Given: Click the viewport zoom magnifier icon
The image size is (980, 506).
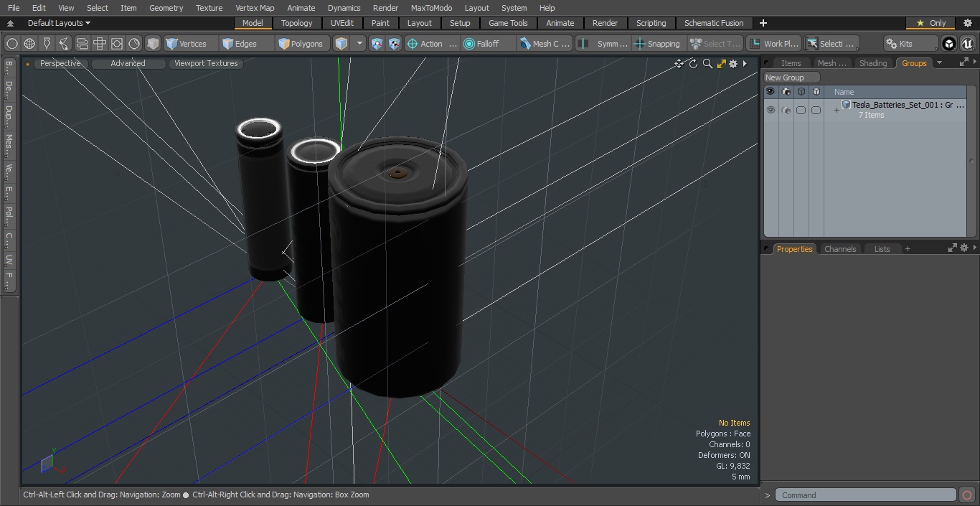Looking at the screenshot, I should (x=707, y=64).
